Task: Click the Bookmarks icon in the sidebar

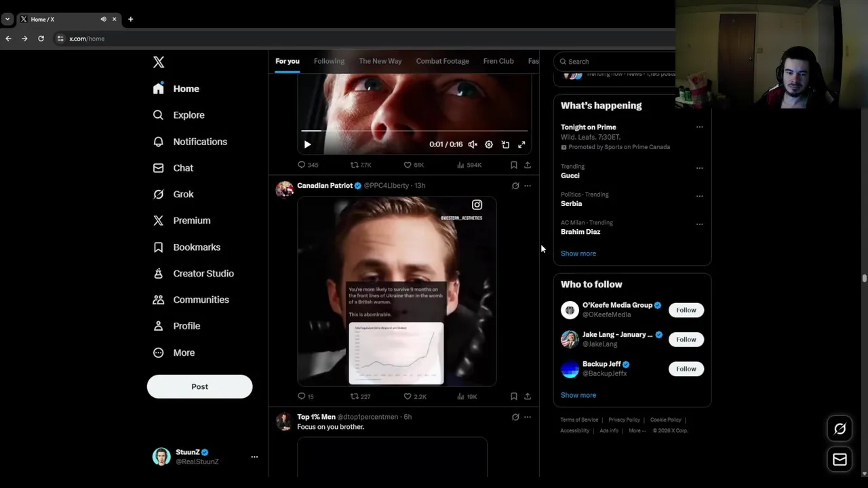Action: click(x=158, y=247)
